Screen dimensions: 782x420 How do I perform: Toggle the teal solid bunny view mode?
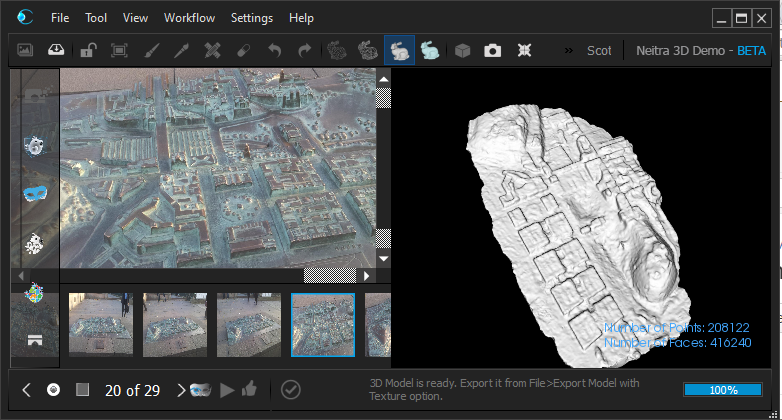coord(430,50)
